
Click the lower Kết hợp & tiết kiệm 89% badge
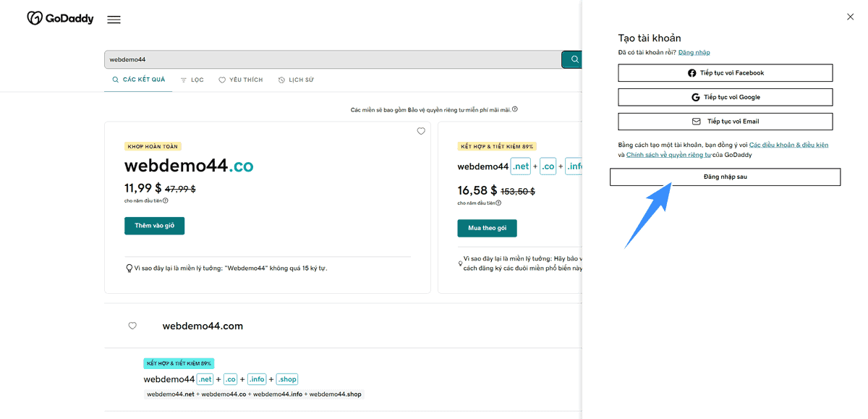[179, 363]
